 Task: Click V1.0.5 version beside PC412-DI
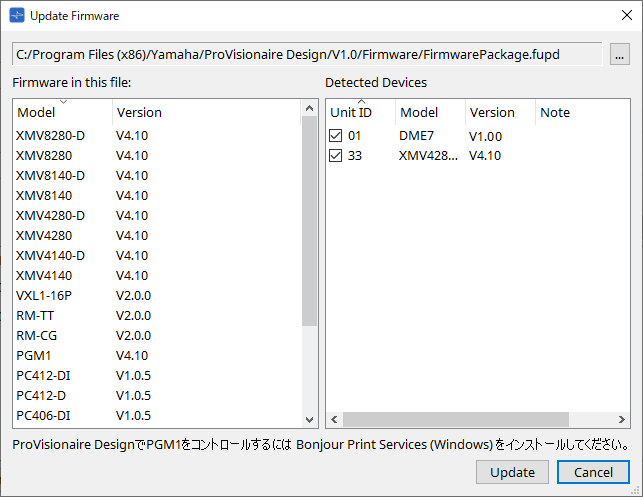pos(134,375)
